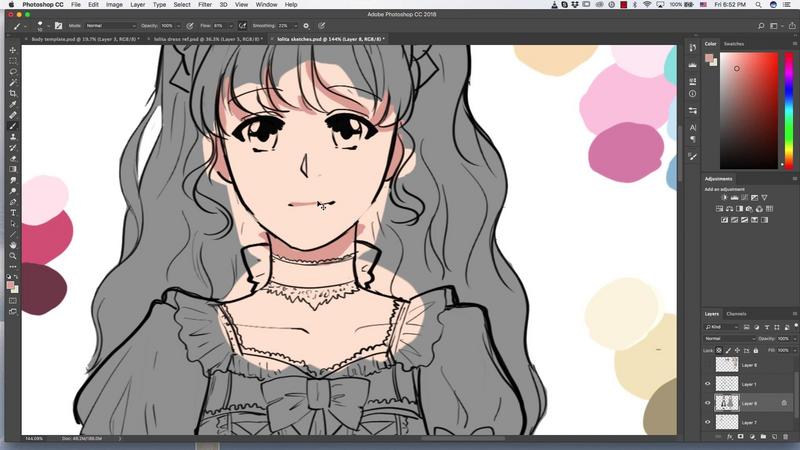Toggle pressure for opacity

coord(190,26)
